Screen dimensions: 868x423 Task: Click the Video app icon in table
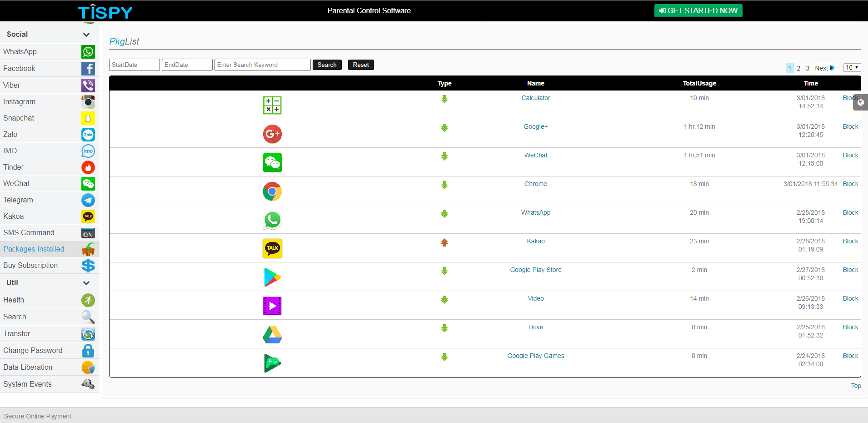tap(272, 306)
